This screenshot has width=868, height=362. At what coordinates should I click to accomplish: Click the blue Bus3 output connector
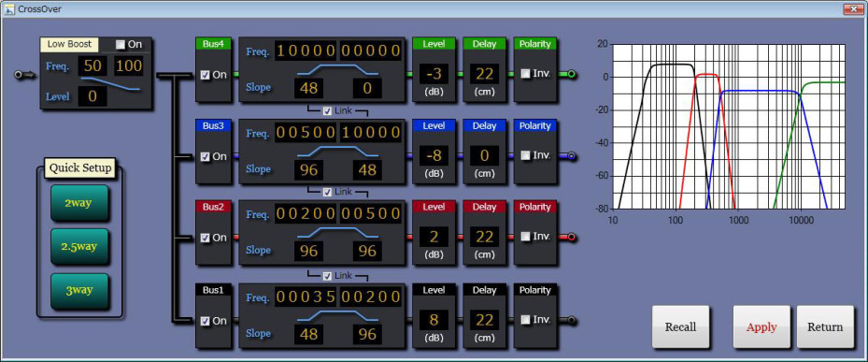pos(571,156)
